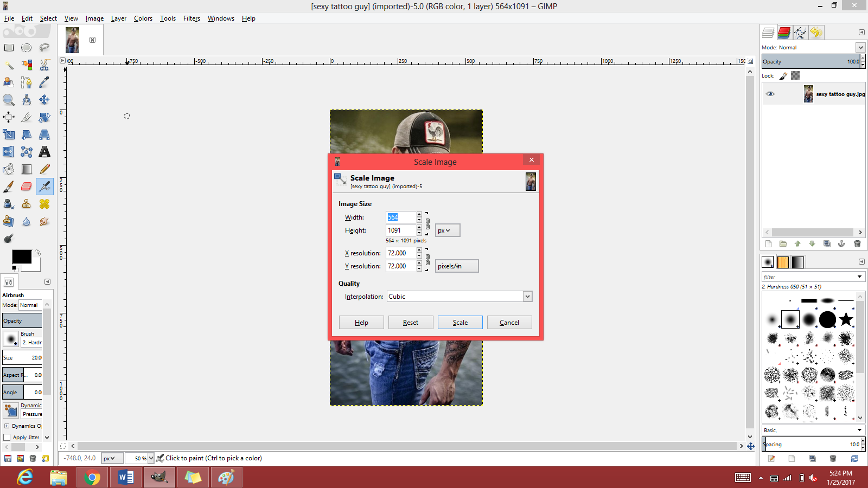Screen dimensions: 868x488
Task: Open the Filters menu
Action: (192, 18)
